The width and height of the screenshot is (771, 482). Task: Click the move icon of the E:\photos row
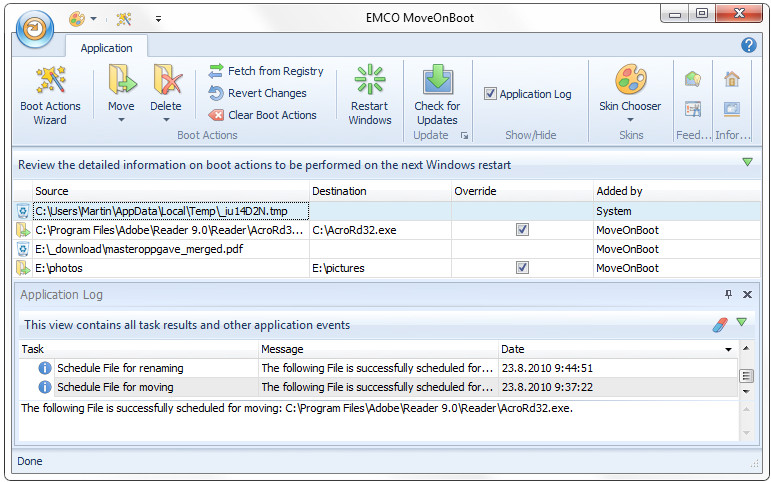coord(23,268)
